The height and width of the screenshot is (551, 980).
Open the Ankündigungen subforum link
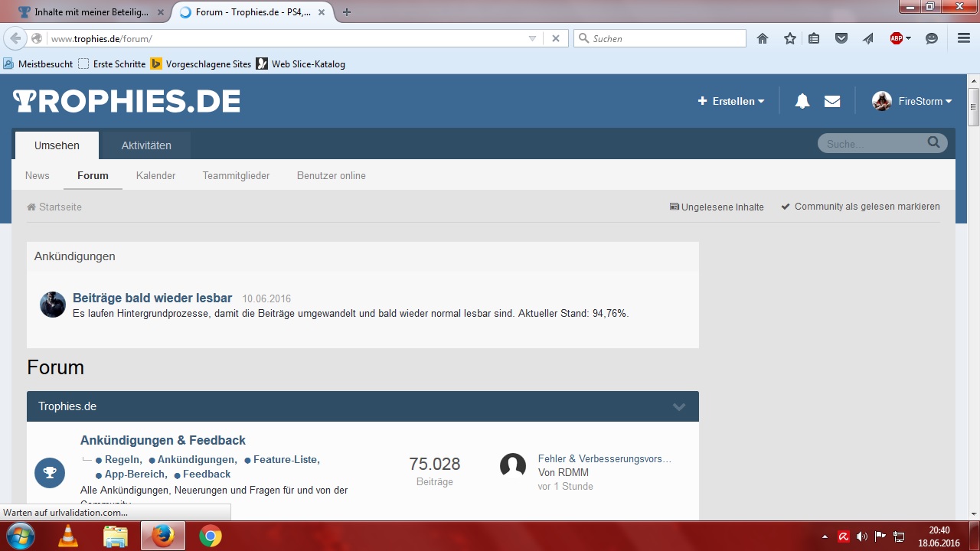(x=195, y=459)
